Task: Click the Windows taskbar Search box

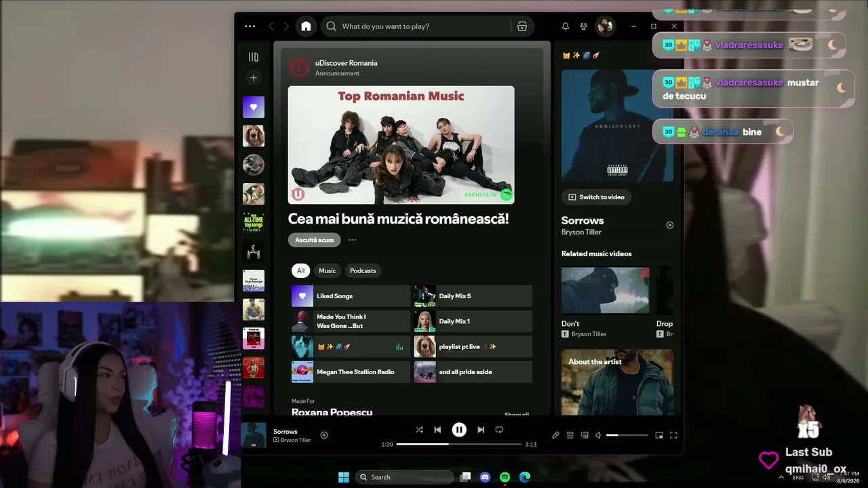Action: pos(406,477)
